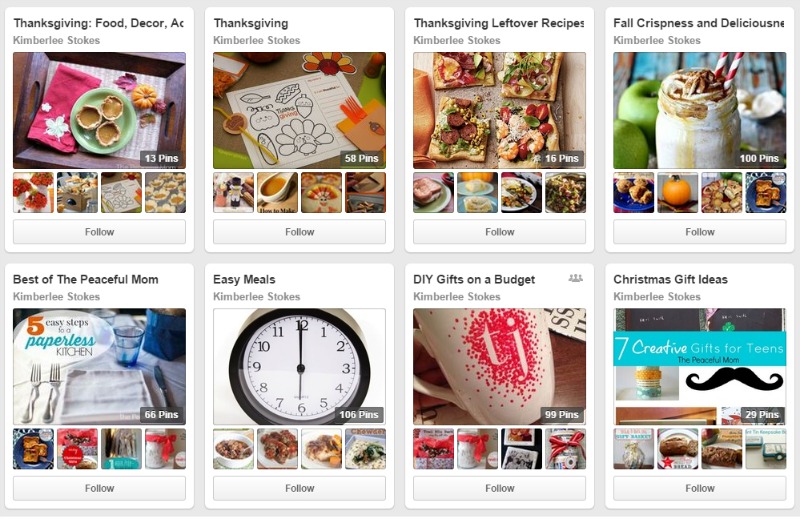Follow the Thanksgiving Leftover Recipes board
Image resolution: width=800 pixels, height=519 pixels.
[x=499, y=232]
